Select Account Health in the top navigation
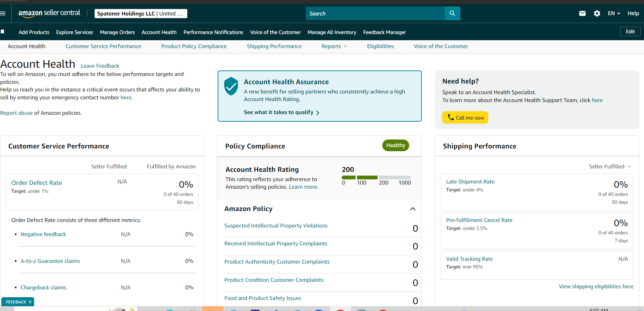Image resolution: width=644 pixels, height=311 pixels. [159, 32]
